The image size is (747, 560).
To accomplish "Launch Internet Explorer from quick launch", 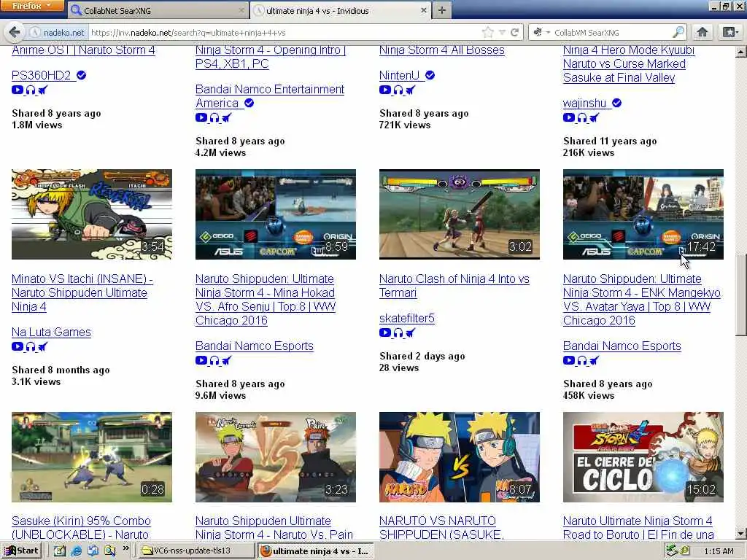I will [76, 551].
